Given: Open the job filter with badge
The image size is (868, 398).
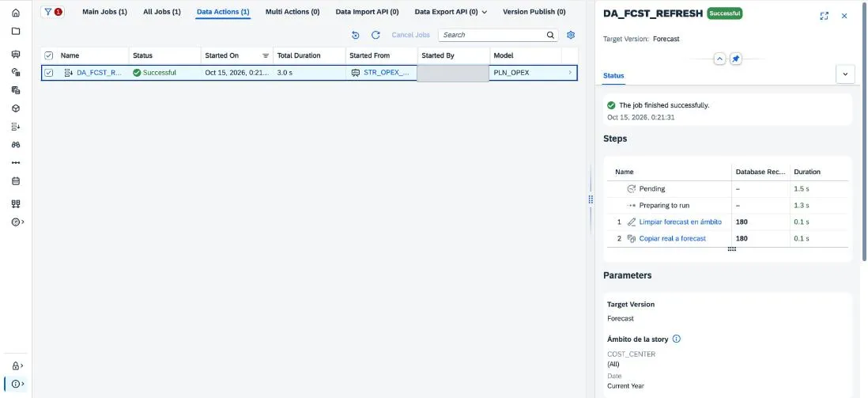Looking at the screenshot, I should coord(53,12).
